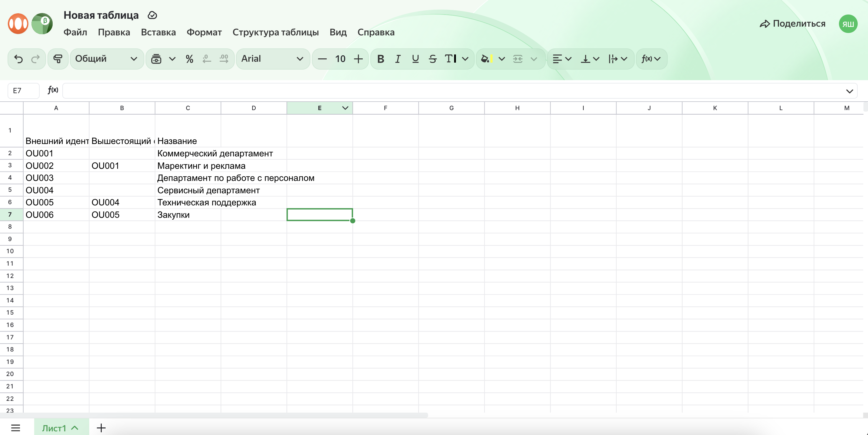
Task: Open the Вставка menu
Action: point(158,32)
